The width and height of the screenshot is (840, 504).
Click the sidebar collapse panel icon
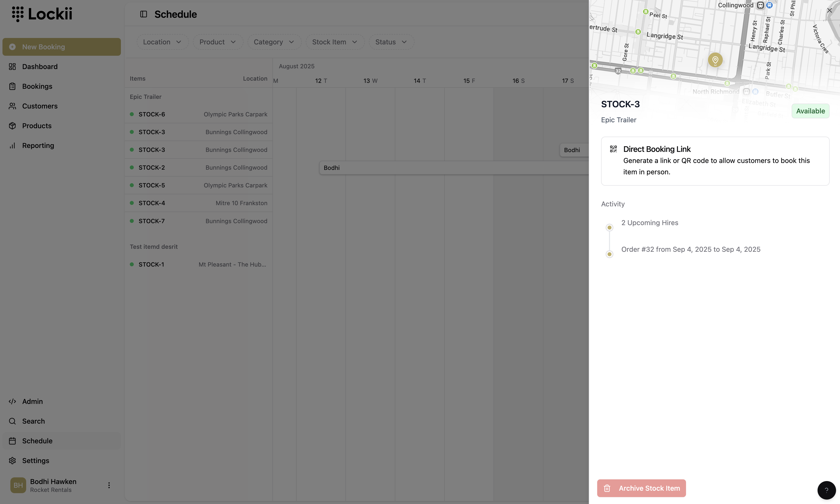click(143, 14)
